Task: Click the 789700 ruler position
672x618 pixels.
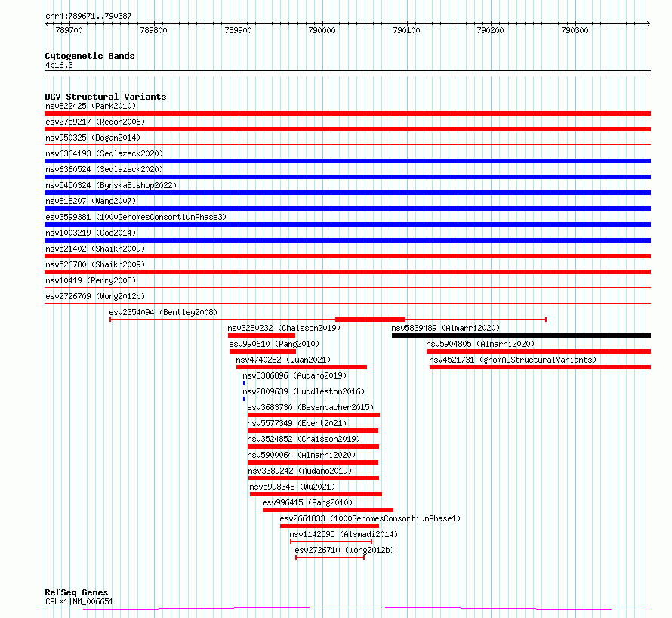Action: (69, 30)
